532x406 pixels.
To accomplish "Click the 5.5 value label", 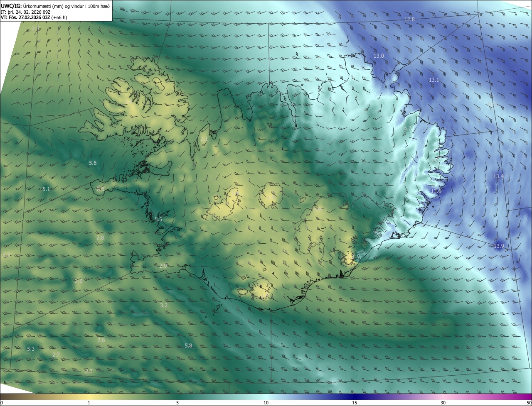I will click(x=158, y=219).
